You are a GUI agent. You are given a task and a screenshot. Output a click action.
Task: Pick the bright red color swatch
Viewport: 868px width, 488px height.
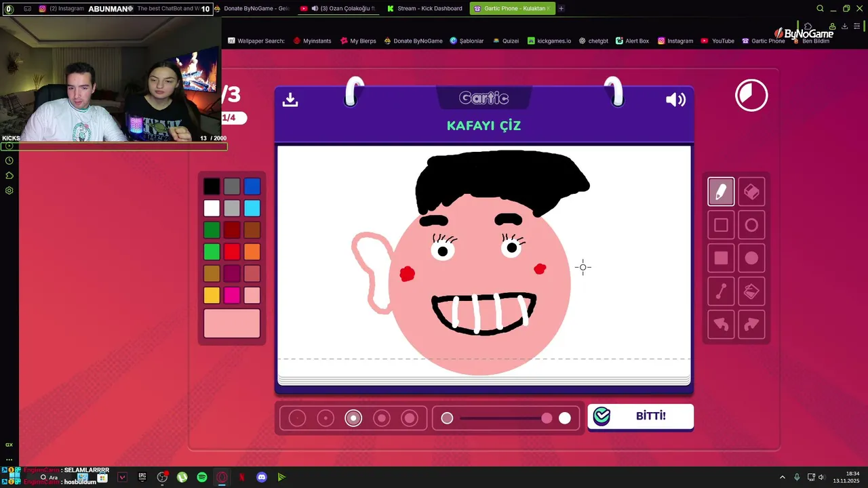(x=232, y=251)
